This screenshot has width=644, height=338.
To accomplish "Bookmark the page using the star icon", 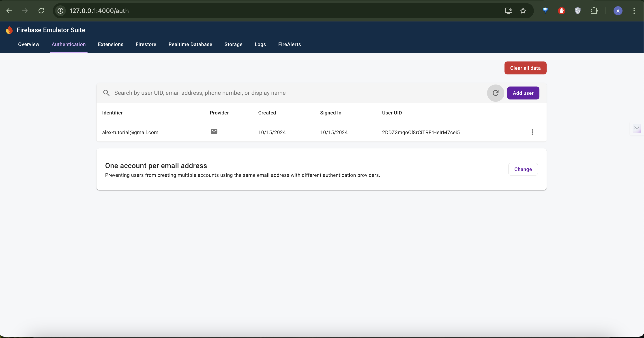I will pyautogui.click(x=523, y=11).
